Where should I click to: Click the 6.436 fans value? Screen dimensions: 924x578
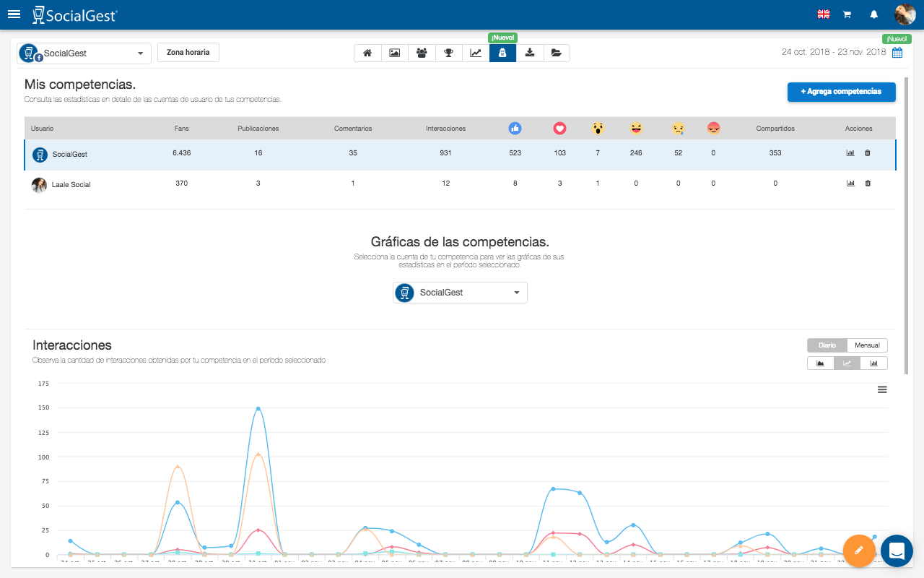[x=182, y=153]
